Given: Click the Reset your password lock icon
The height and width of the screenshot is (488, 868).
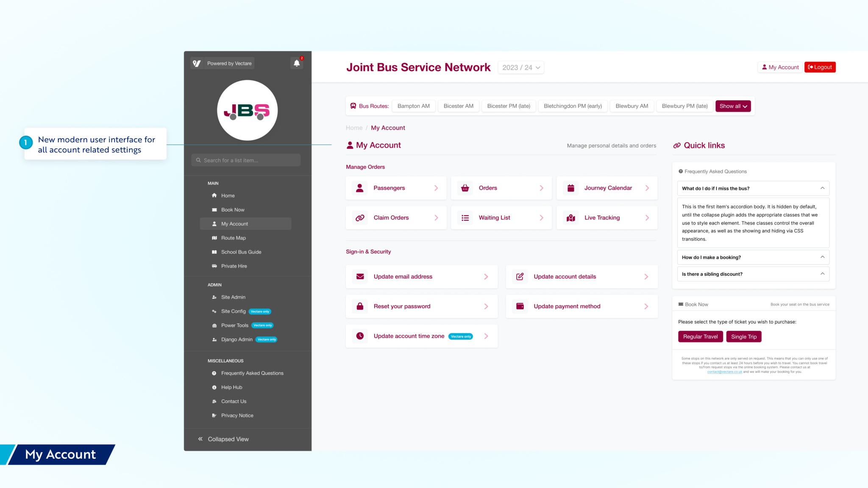Looking at the screenshot, I should pyautogui.click(x=360, y=306).
